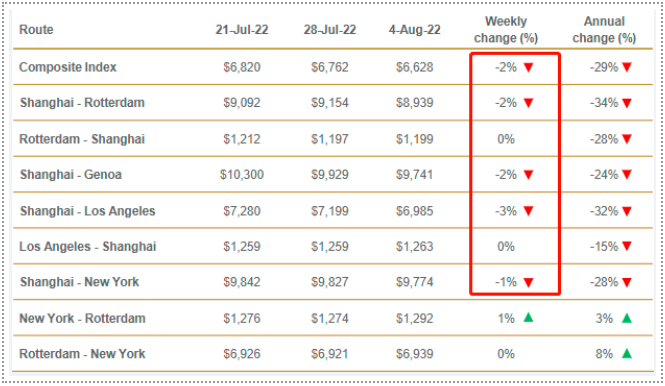This screenshot has width=665, height=386.
Task: Select the Rotterdam - New York route label
Action: (x=82, y=354)
